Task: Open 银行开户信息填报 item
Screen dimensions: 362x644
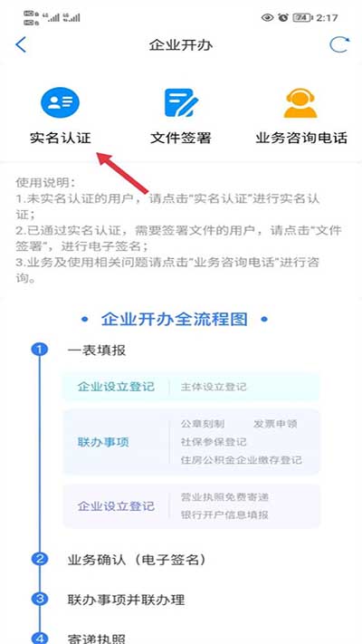Action: point(224,514)
